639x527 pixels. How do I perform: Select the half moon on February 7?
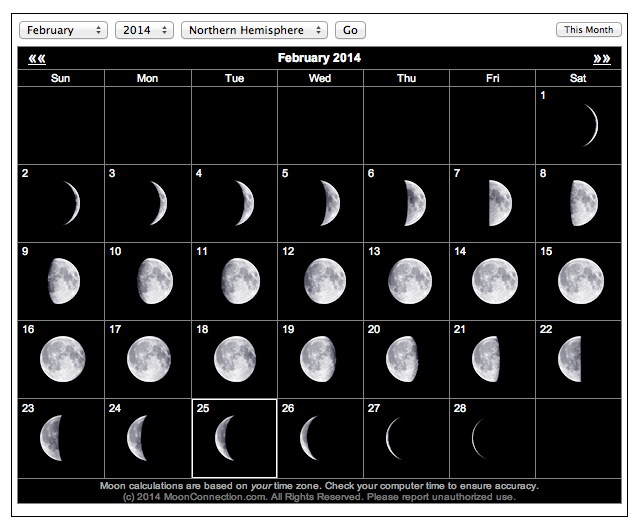click(x=497, y=203)
